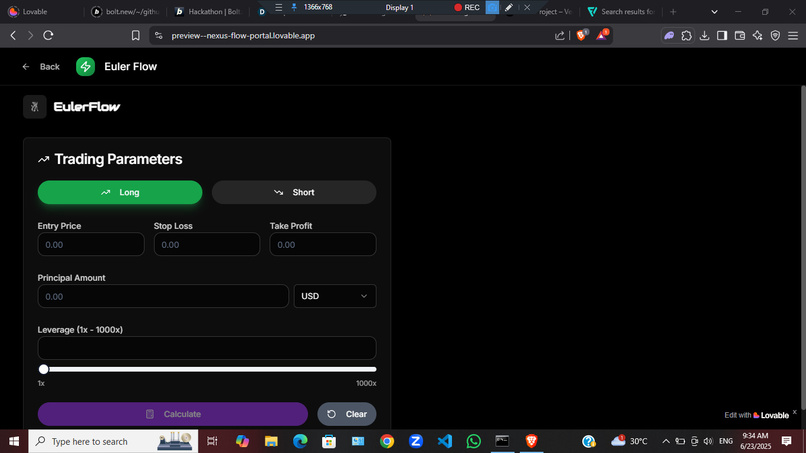This screenshot has height=453, width=806.
Task: Switch to the Hackathon Bolt tab
Action: pyautogui.click(x=208, y=11)
